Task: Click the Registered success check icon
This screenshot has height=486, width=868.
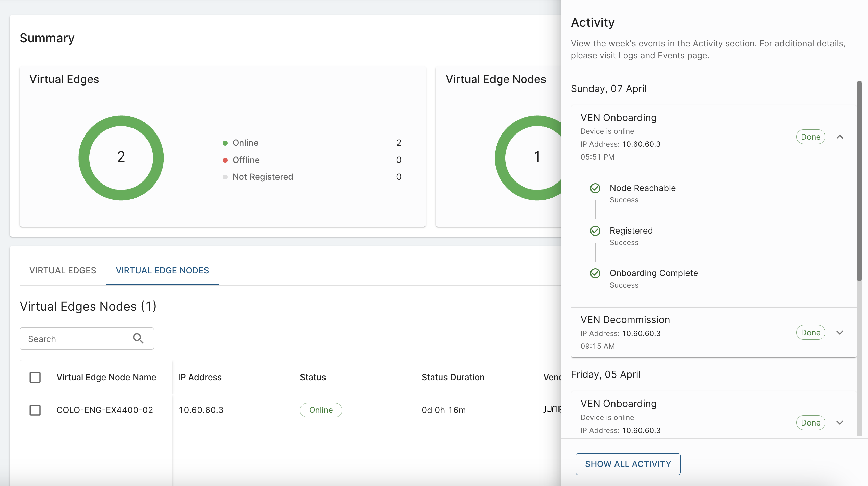Action: point(595,231)
